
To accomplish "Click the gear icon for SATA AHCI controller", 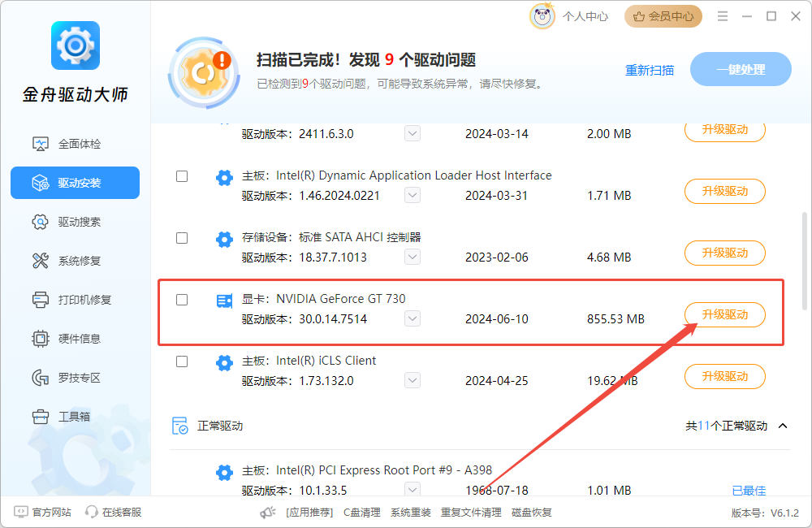I will [224, 240].
